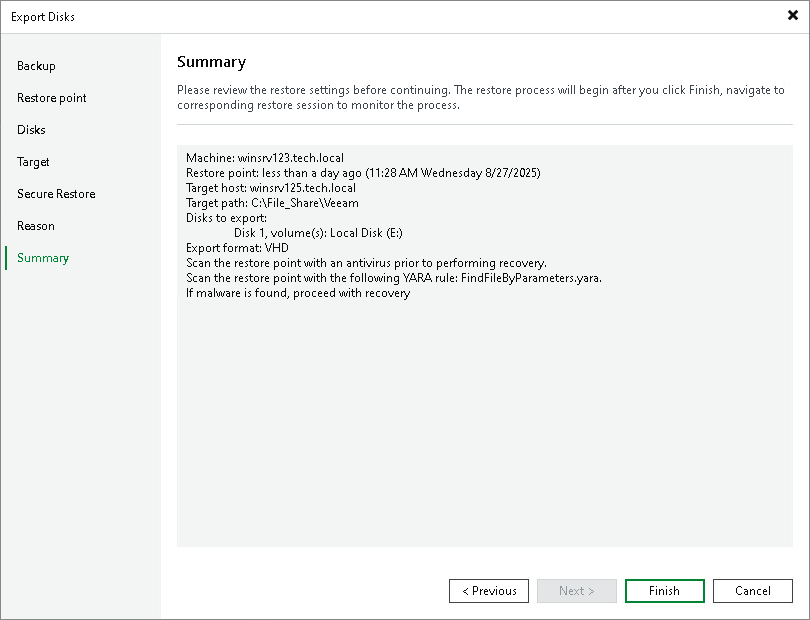Click the disabled Next button

[x=577, y=591]
